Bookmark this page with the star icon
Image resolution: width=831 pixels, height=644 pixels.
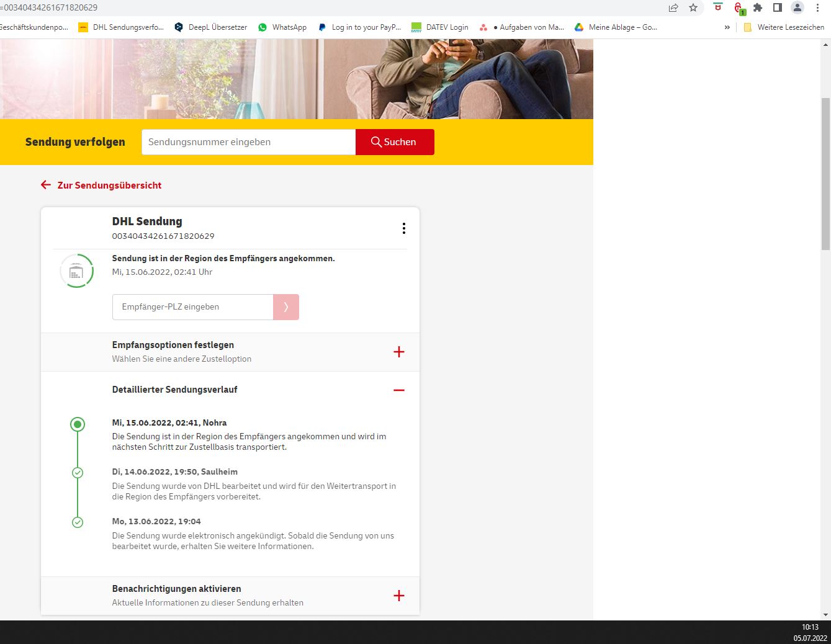[x=693, y=8]
